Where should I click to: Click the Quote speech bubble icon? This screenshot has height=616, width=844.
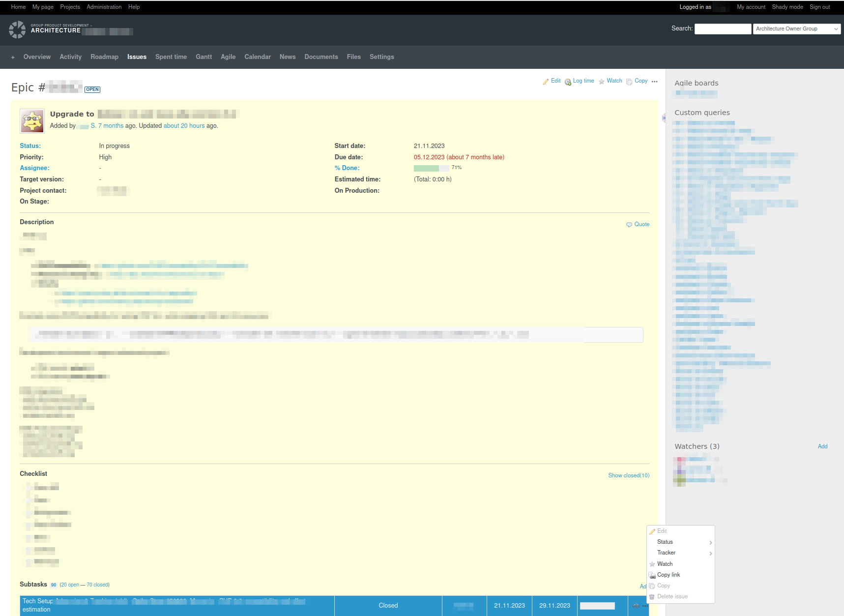[629, 225]
